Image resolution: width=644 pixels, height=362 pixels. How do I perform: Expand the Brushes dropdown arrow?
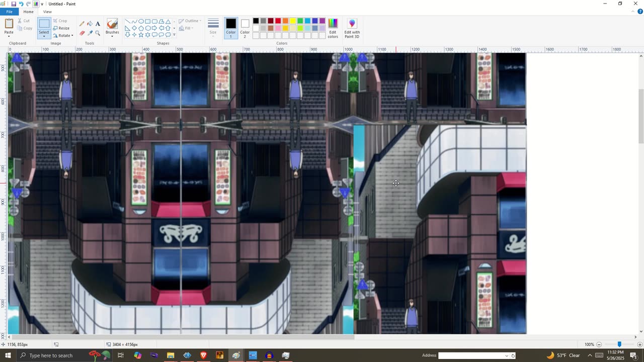click(x=112, y=36)
